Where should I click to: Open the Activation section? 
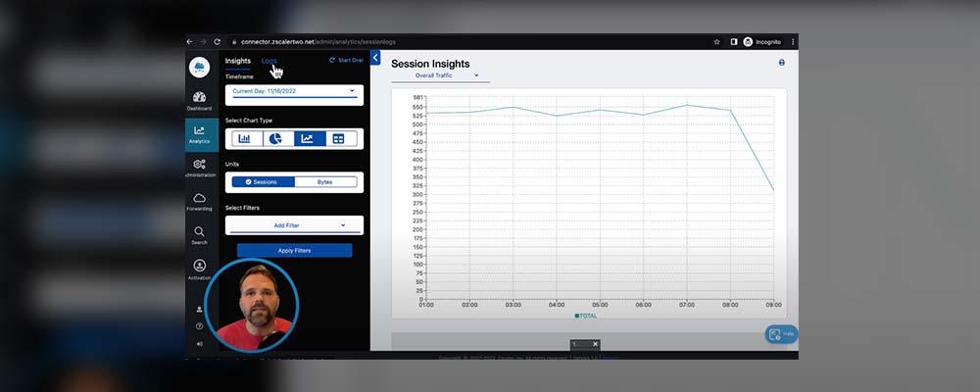(x=199, y=269)
